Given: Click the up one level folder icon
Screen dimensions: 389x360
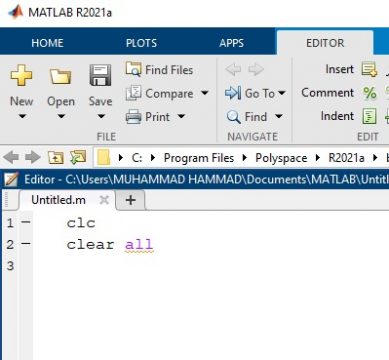Looking at the screenshot, I should [x=55, y=157].
